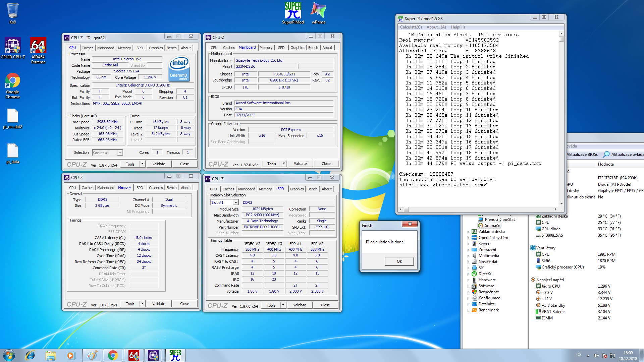Click Aktualizace BIOSu in AIDA64
Viewport: 644px width, 362px height.
(x=582, y=154)
